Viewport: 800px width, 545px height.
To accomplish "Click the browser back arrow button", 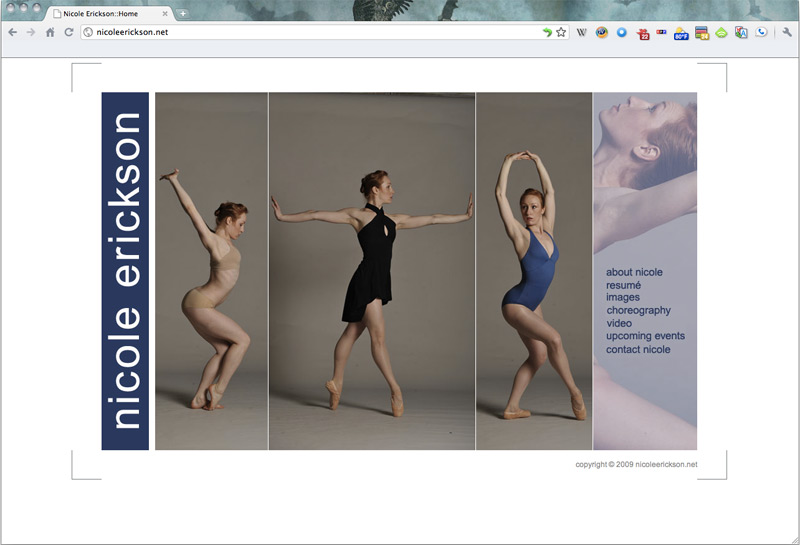I will pos(13,32).
